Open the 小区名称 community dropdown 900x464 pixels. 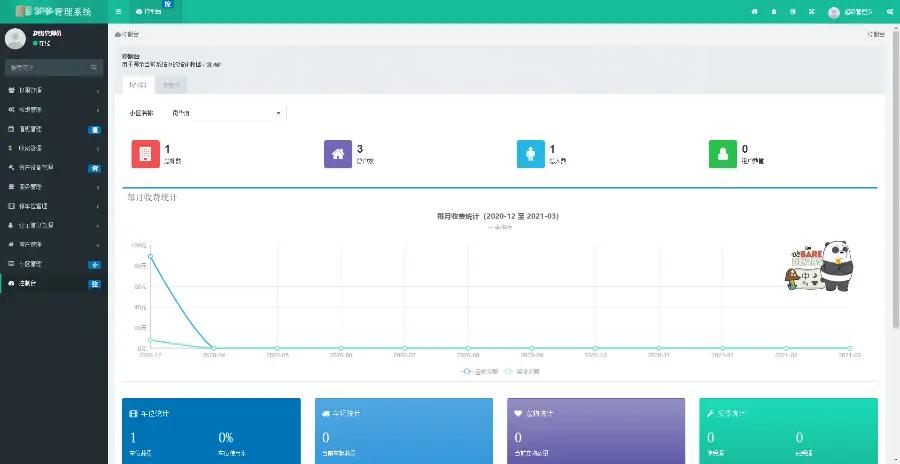point(227,113)
